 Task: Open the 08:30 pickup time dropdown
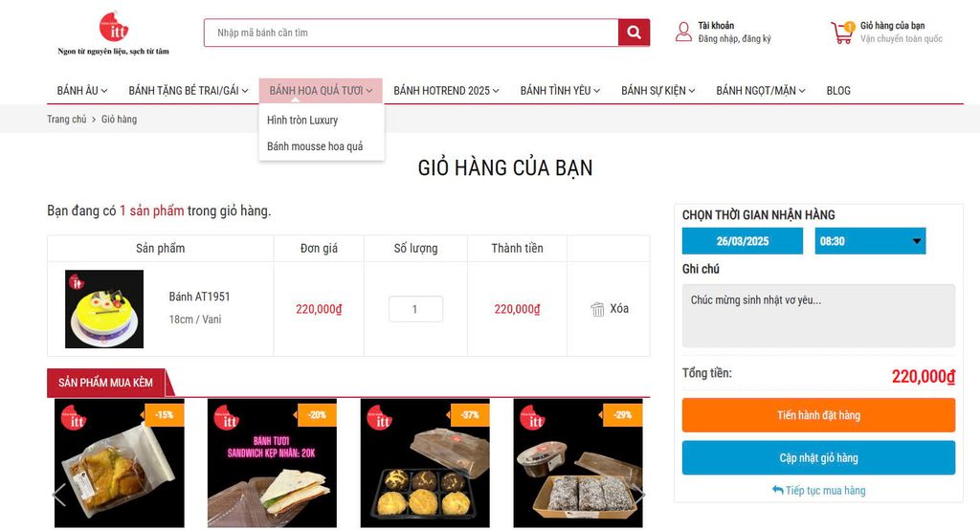click(x=870, y=241)
